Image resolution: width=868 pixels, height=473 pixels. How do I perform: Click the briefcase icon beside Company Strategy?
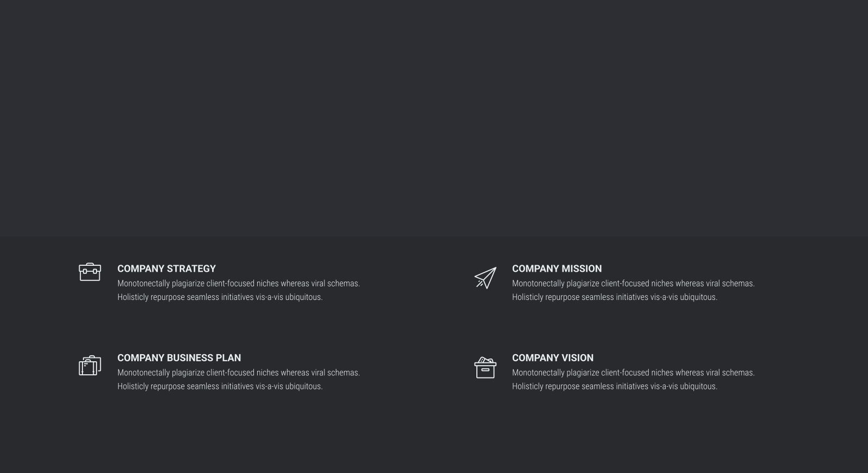pyautogui.click(x=90, y=272)
